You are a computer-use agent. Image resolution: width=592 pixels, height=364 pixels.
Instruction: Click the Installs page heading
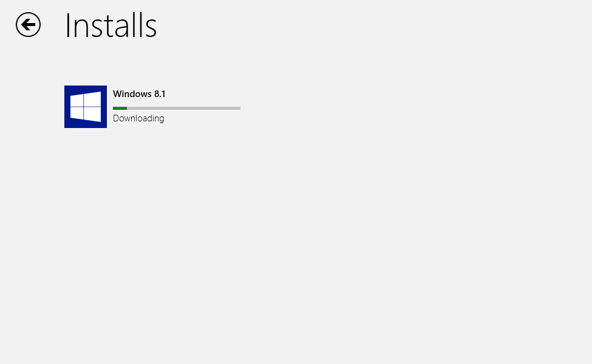pos(111,25)
